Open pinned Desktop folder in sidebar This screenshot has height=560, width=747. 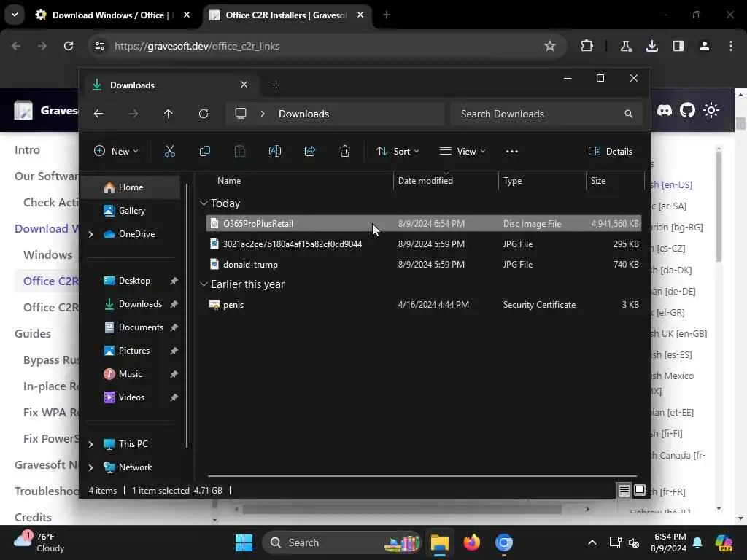(x=133, y=281)
